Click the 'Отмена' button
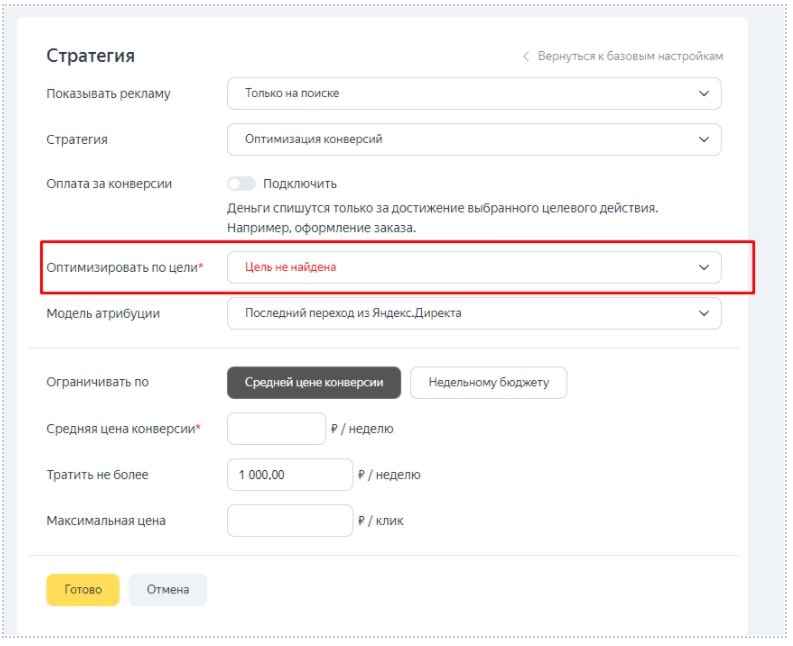The image size is (793, 646). pos(167,590)
